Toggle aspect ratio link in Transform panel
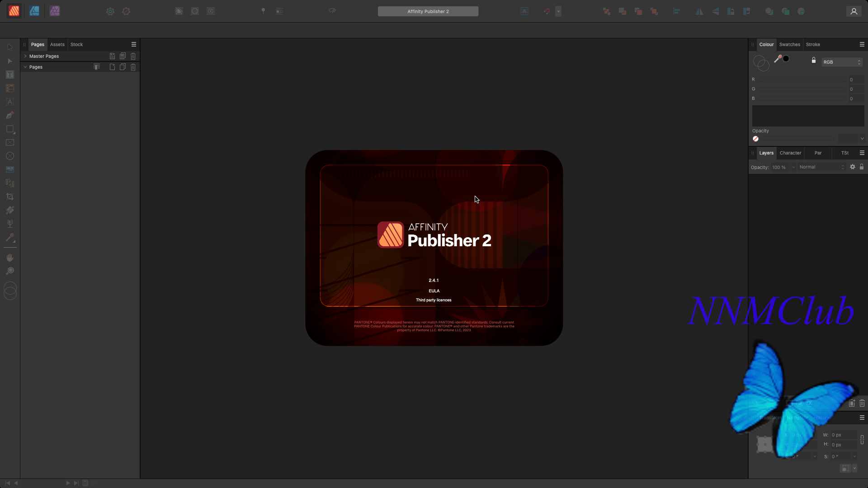Screen dimensions: 868x488 point(862,440)
